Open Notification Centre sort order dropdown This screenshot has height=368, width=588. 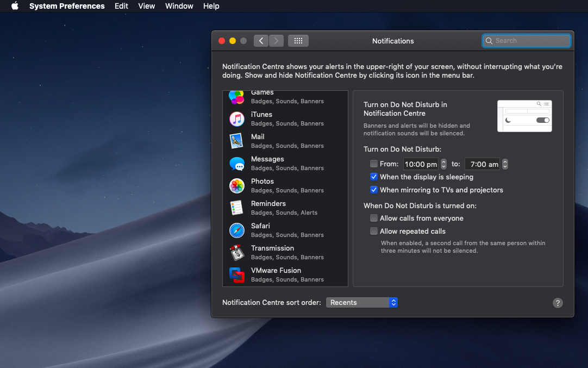361,302
